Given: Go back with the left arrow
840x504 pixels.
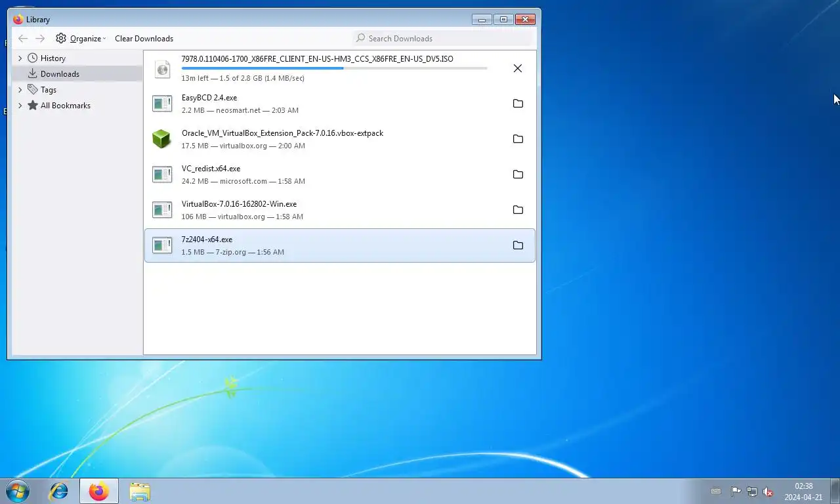Looking at the screenshot, I should point(23,39).
